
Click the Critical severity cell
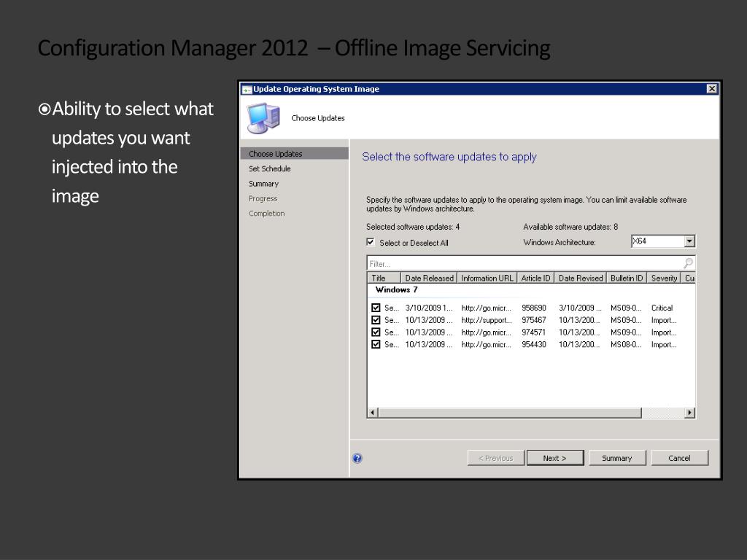click(x=662, y=308)
